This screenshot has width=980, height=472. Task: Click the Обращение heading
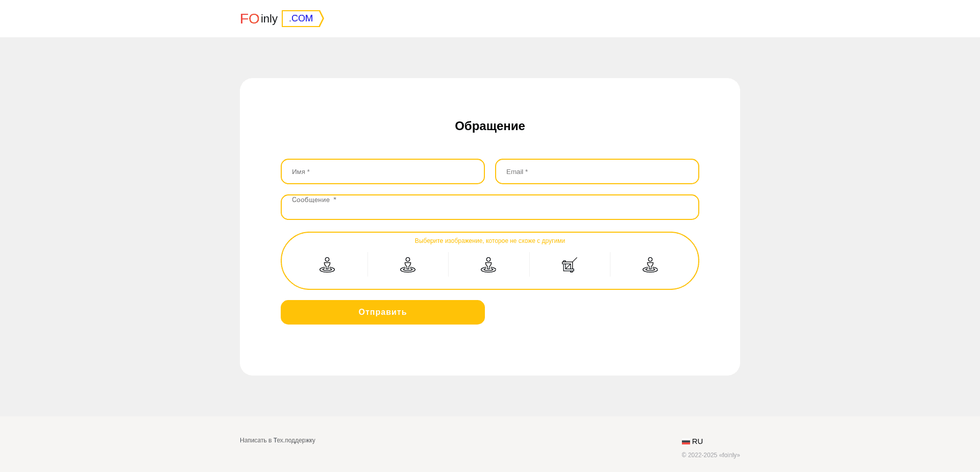(489, 126)
